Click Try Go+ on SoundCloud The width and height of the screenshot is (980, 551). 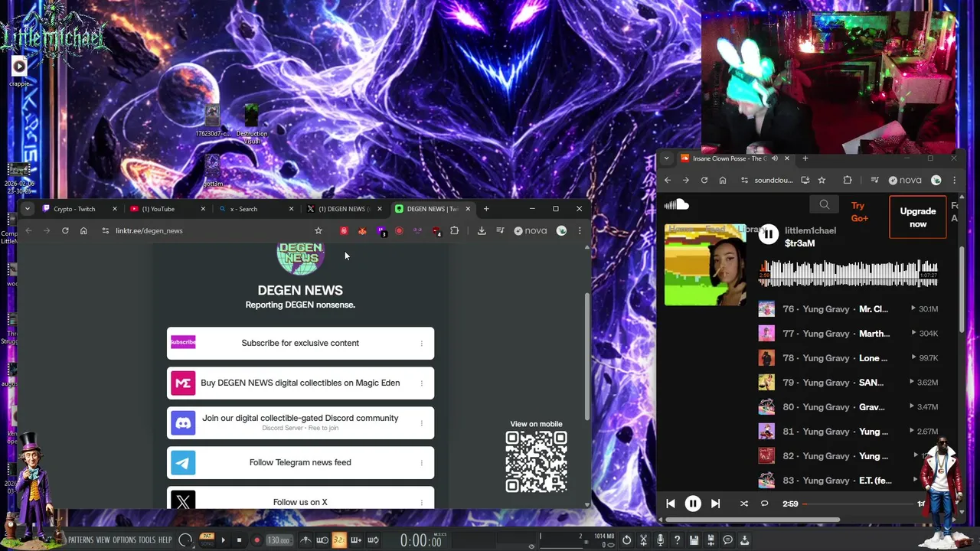click(859, 212)
